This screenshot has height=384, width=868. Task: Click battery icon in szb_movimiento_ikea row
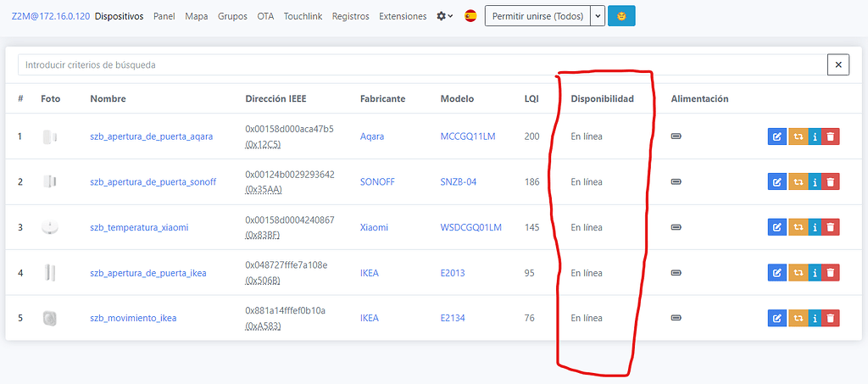click(676, 318)
